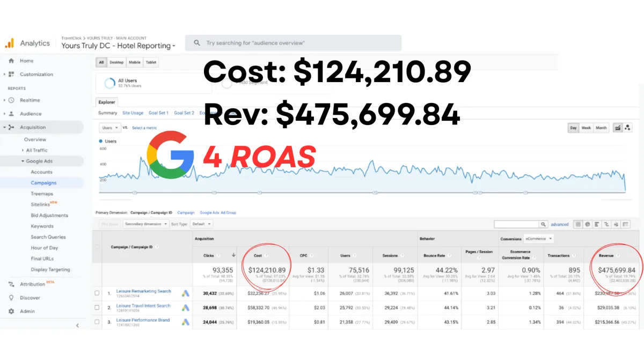
Task: Open the Keywords report in sidebar
Action: [42, 226]
